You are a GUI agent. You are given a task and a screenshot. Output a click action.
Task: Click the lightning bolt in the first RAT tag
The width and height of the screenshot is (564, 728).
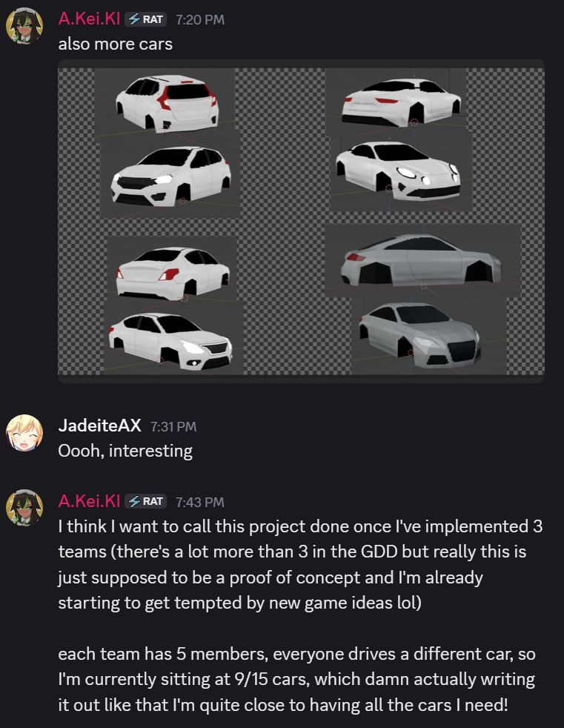pos(134,19)
